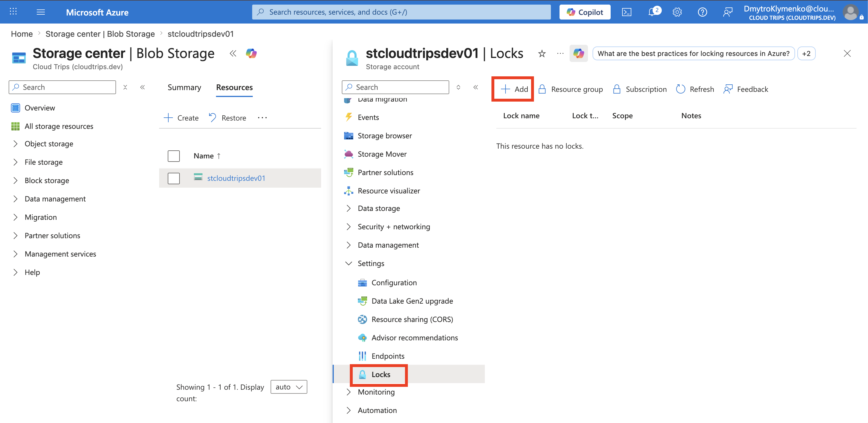Image resolution: width=868 pixels, height=423 pixels.
Task: Open All storage resources
Action: (x=59, y=126)
